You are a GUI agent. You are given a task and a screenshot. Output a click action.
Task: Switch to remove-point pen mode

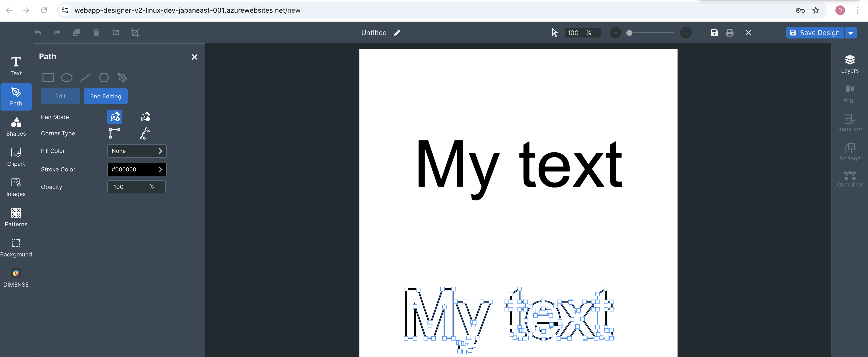coord(145,117)
